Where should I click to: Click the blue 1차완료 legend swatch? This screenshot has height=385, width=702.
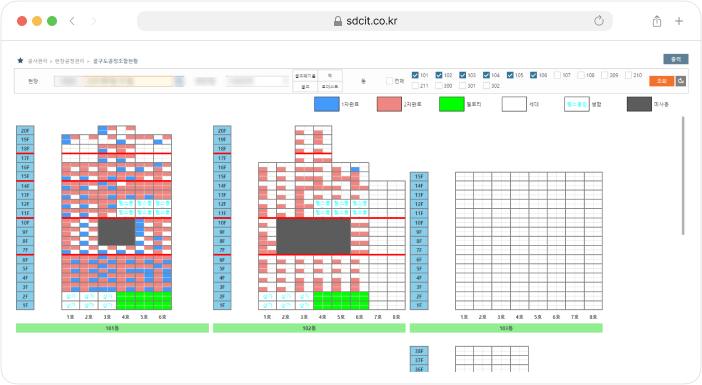[327, 104]
